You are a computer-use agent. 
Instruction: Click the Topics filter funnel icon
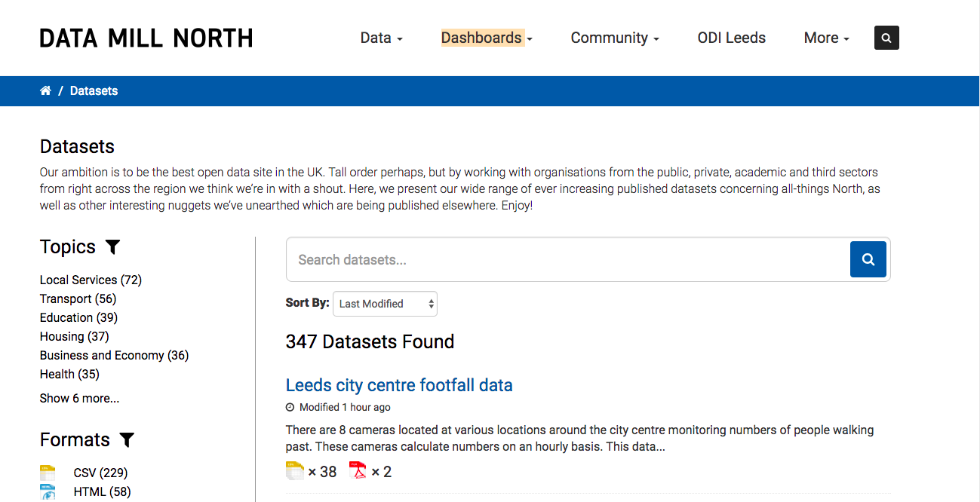(x=112, y=246)
